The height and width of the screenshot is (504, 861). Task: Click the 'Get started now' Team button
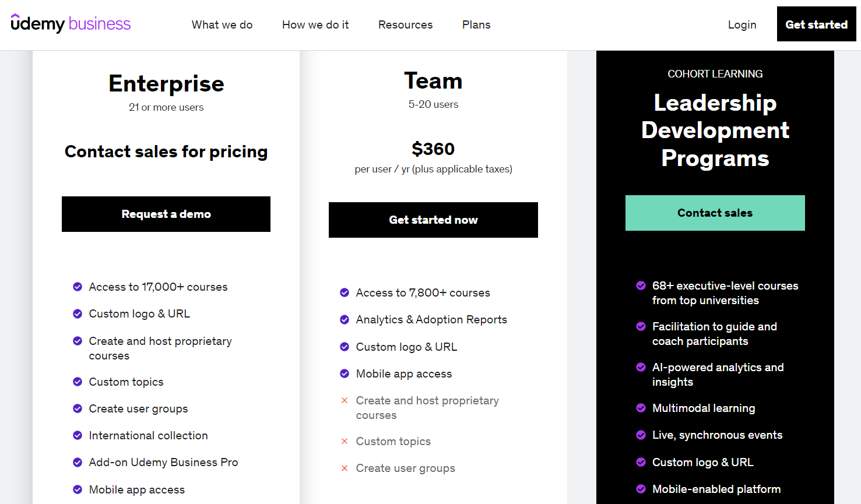433,220
